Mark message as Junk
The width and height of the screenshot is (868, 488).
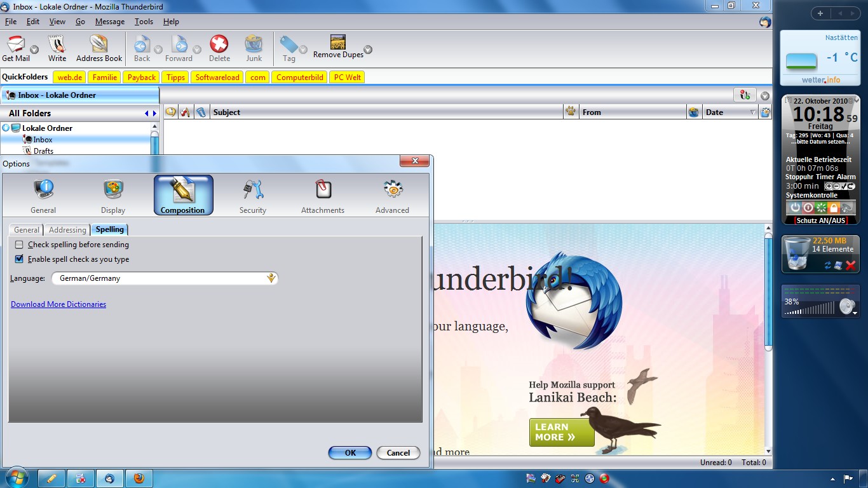point(254,49)
